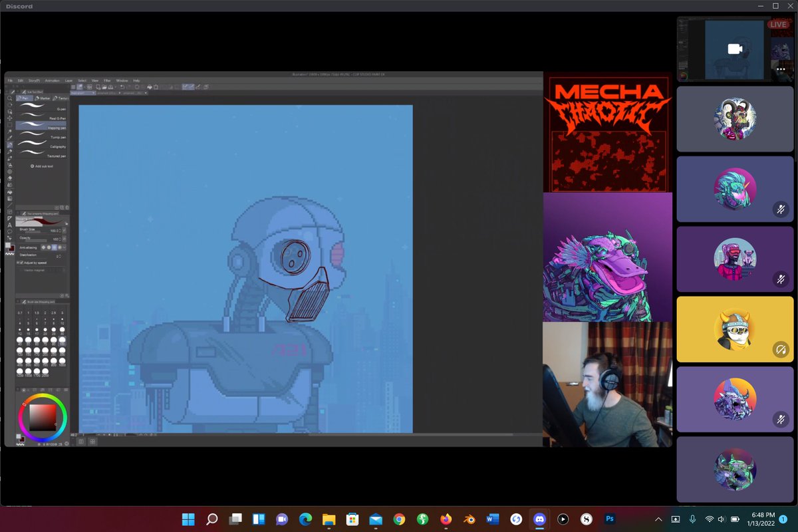The image size is (798, 532).
Task: Select the Textured pen sub tool
Action: tap(41, 154)
